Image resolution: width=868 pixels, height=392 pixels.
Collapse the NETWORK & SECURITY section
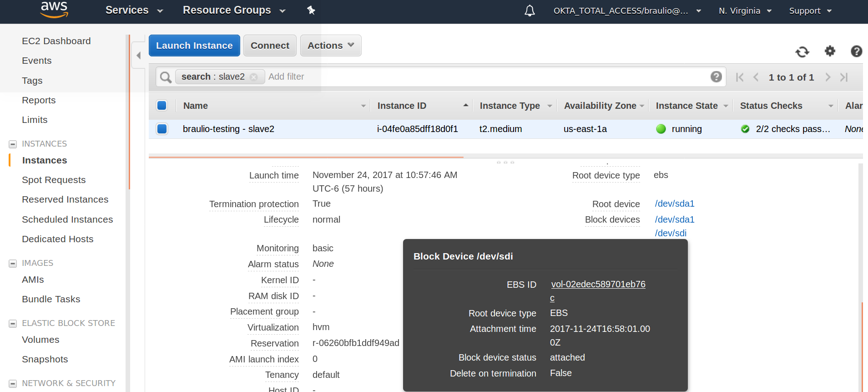(13, 384)
